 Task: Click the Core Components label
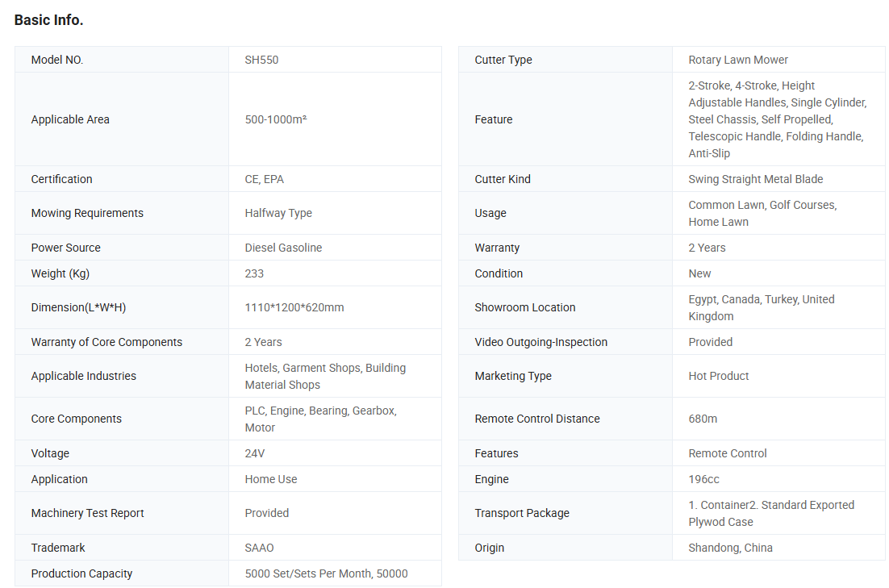[x=76, y=419]
